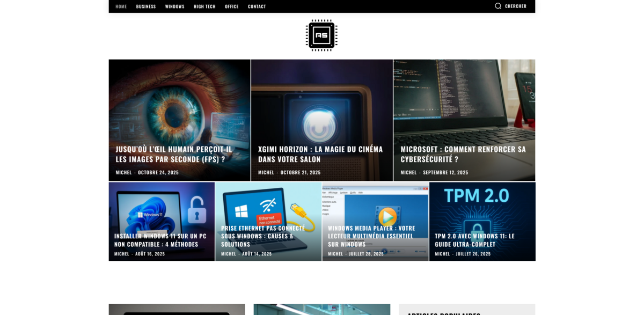Click the Windows 11 laptop padlock image
Image resolution: width=644 pixels, height=315 pixels.
(161, 207)
